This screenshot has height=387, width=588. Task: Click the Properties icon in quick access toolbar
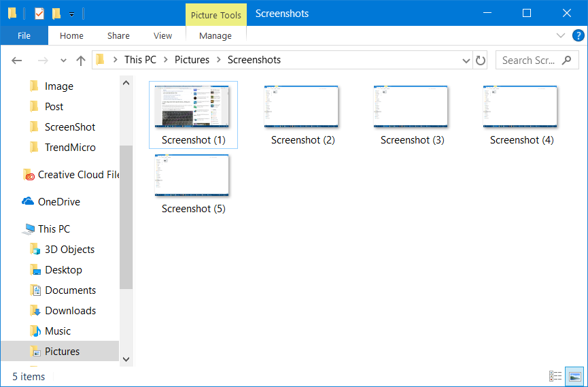[39, 13]
